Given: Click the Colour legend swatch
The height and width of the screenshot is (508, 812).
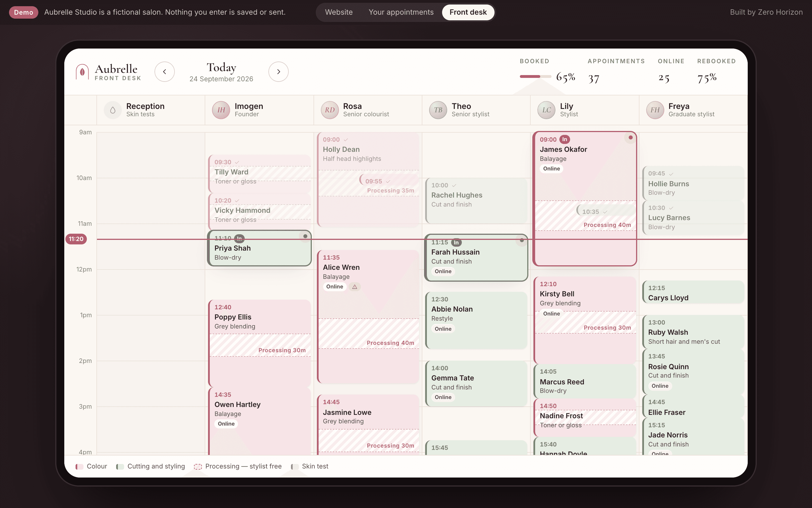Looking at the screenshot, I should (80, 466).
